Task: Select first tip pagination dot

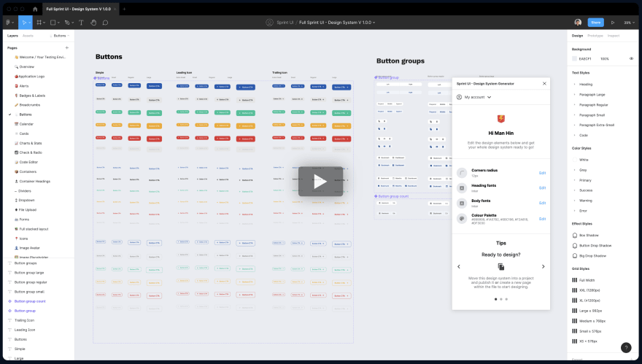Action: [496, 299]
